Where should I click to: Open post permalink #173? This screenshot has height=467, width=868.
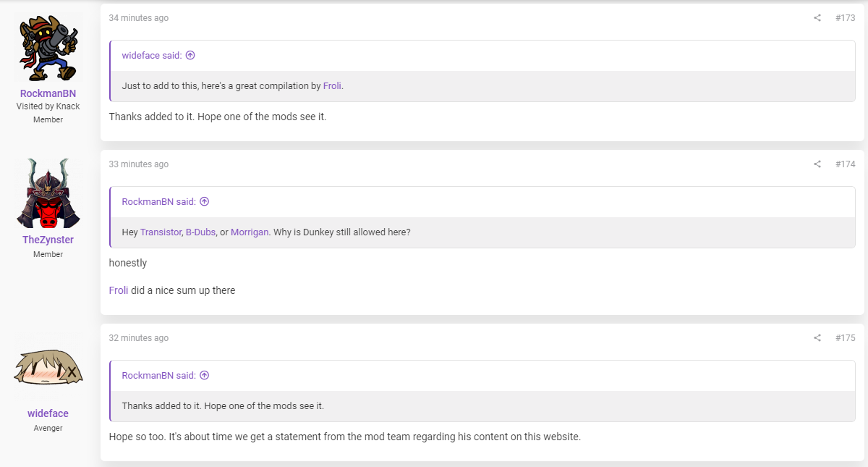845,18
